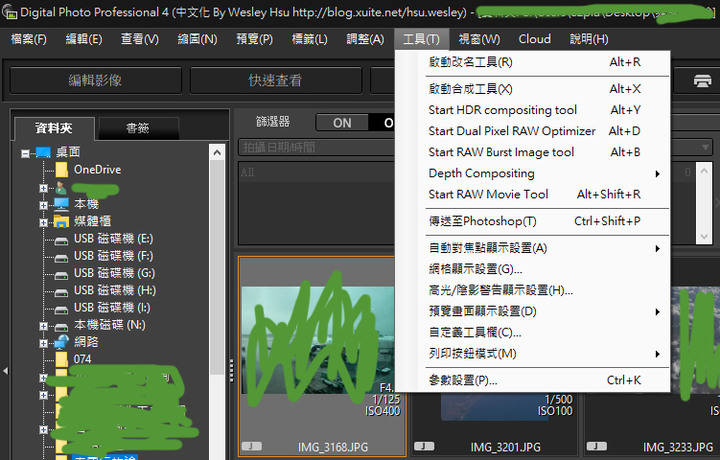Click folder tree scrollbar up arrow
The width and height of the screenshot is (720, 460).
(x=217, y=152)
